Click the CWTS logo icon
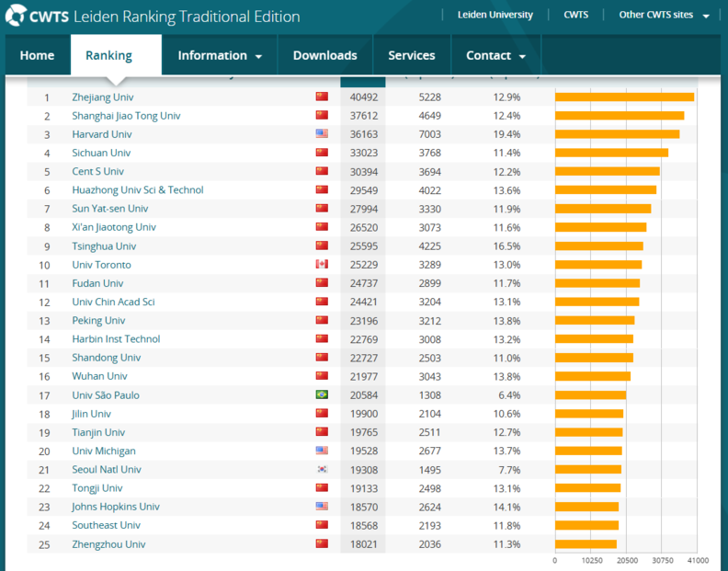Viewport: 728px width, 571px height. [16, 17]
